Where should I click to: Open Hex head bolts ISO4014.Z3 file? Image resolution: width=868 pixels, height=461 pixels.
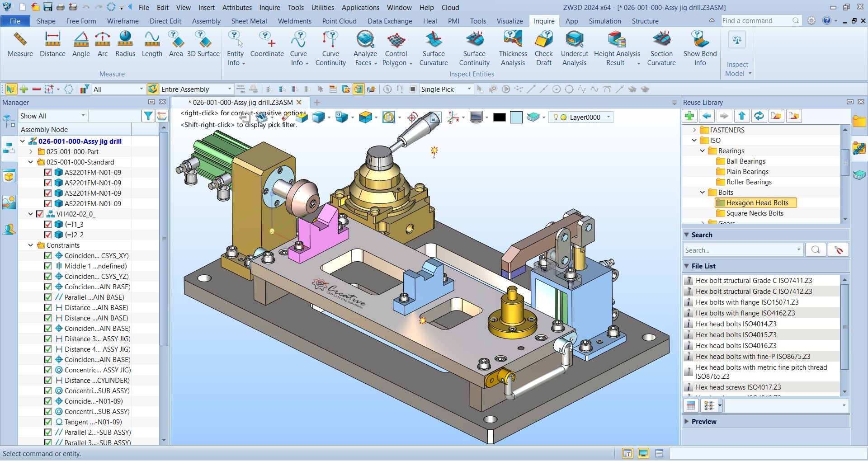point(736,324)
